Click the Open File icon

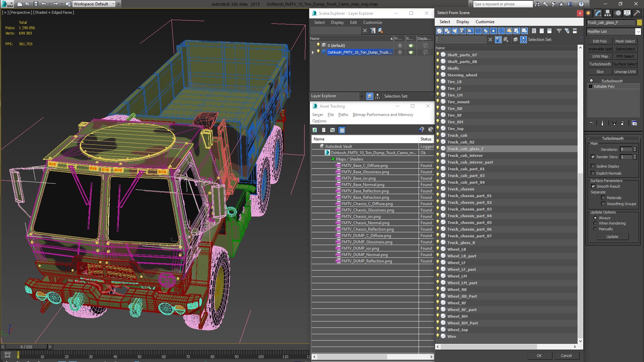[28, 4]
